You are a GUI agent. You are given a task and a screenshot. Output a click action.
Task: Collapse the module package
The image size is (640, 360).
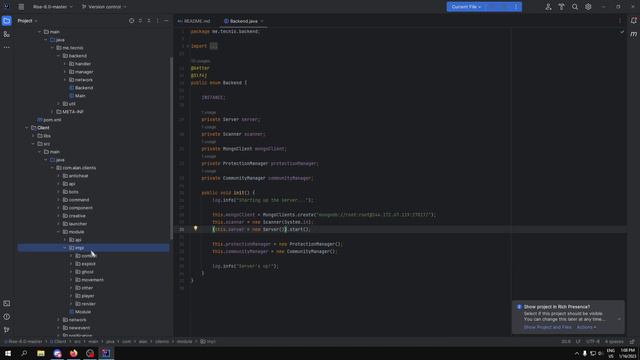[58, 232]
